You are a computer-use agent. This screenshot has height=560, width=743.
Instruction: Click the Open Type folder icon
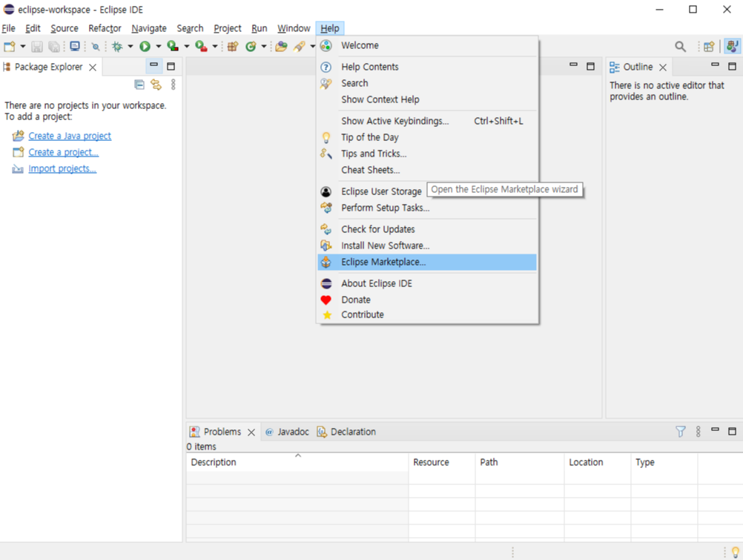click(x=282, y=47)
